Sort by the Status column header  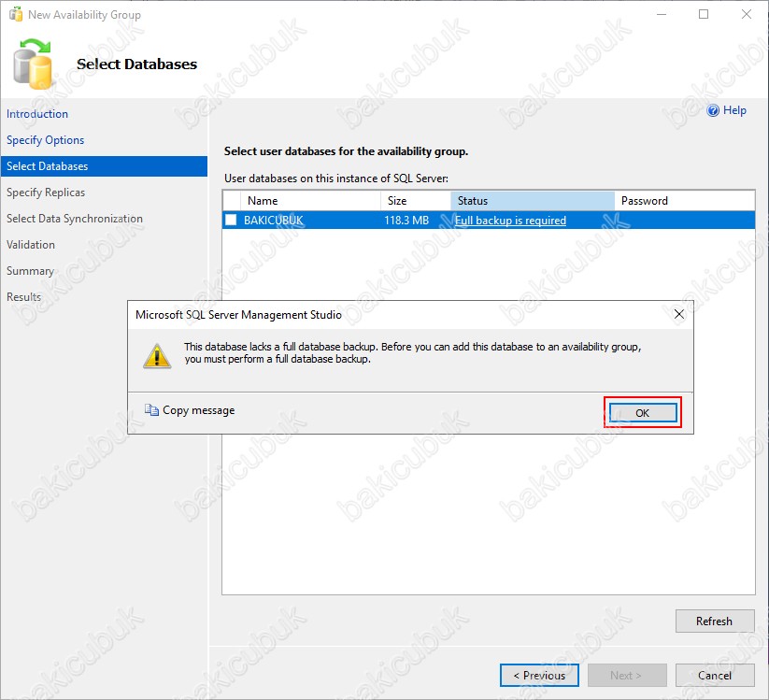[532, 201]
